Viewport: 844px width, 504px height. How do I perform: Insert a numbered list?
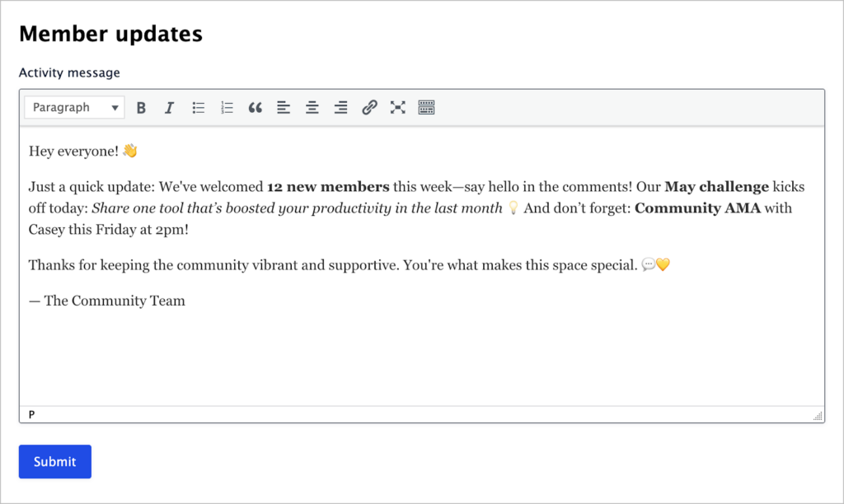[x=227, y=107]
